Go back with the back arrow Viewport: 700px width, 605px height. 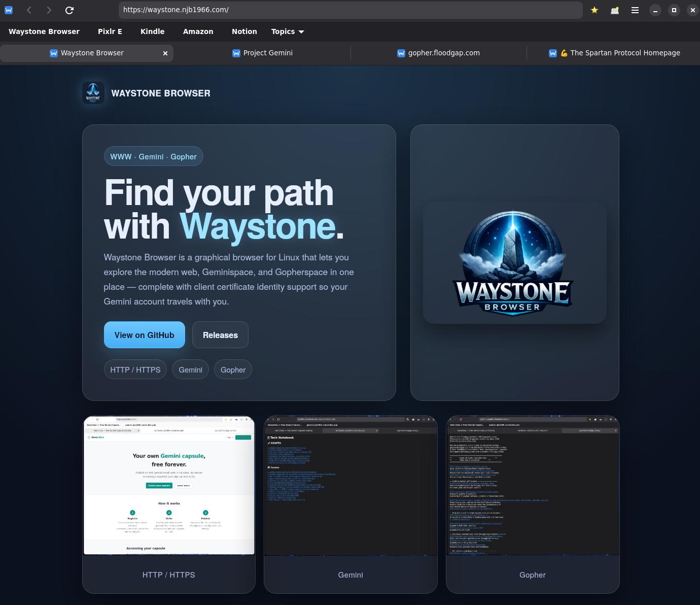coord(29,10)
